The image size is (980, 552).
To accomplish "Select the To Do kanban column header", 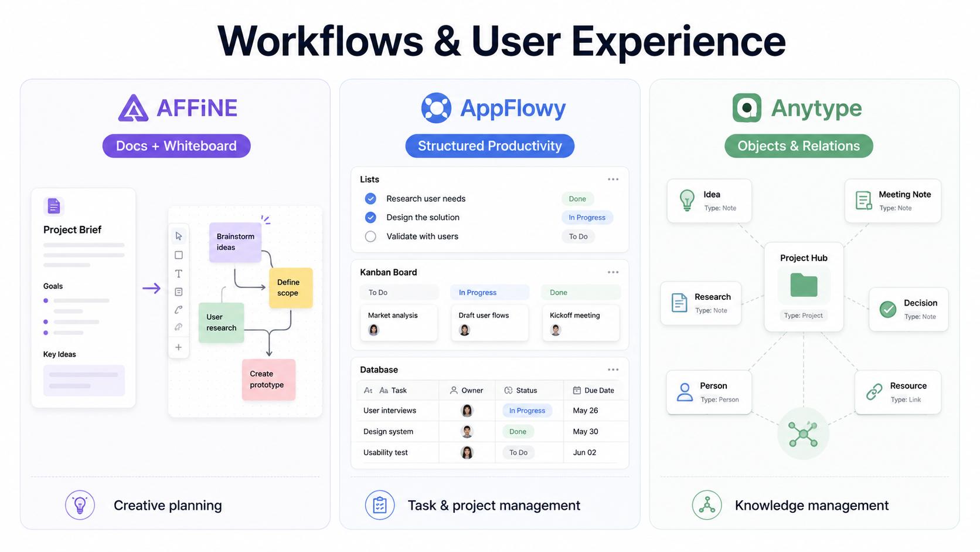I will (399, 292).
